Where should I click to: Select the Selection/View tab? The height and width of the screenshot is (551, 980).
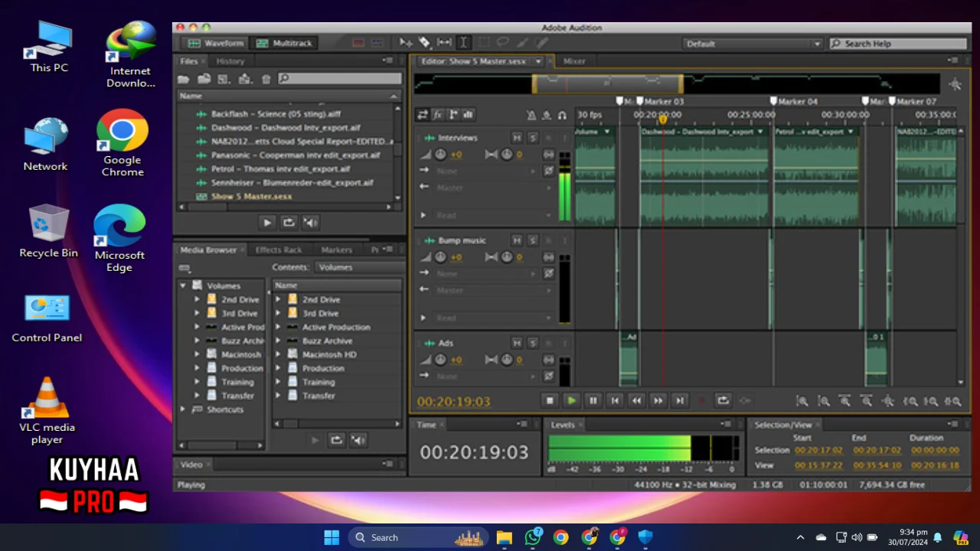coord(783,425)
